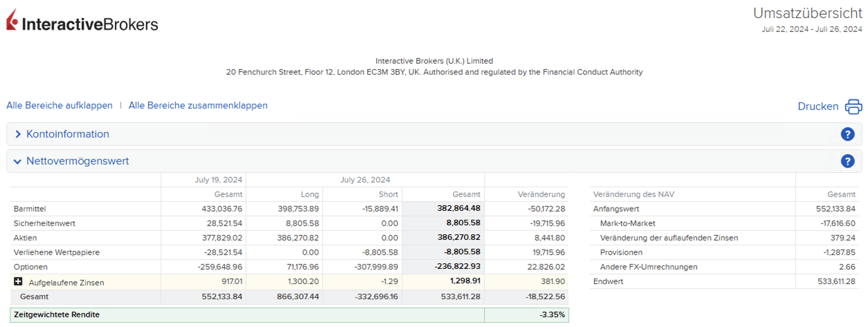Click the Aktien row label
Viewport: 868px width, 327px height.
tap(25, 238)
